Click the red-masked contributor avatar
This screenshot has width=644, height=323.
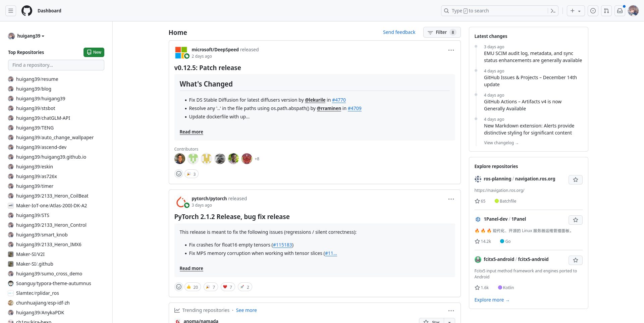coord(247,159)
